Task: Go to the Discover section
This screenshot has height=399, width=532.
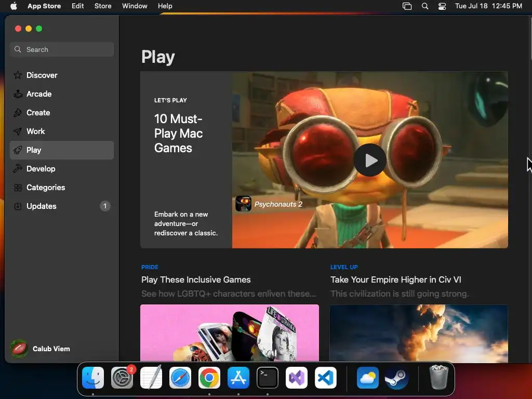Action: (62, 75)
